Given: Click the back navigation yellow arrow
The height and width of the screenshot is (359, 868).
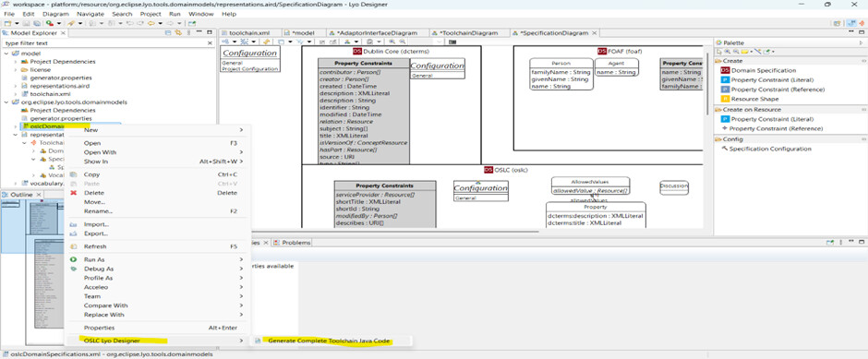Looking at the screenshot, I should click(x=151, y=23).
